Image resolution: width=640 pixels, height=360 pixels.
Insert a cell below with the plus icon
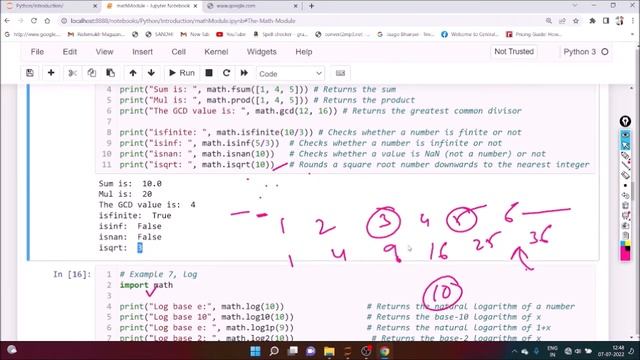pyautogui.click(x=51, y=73)
